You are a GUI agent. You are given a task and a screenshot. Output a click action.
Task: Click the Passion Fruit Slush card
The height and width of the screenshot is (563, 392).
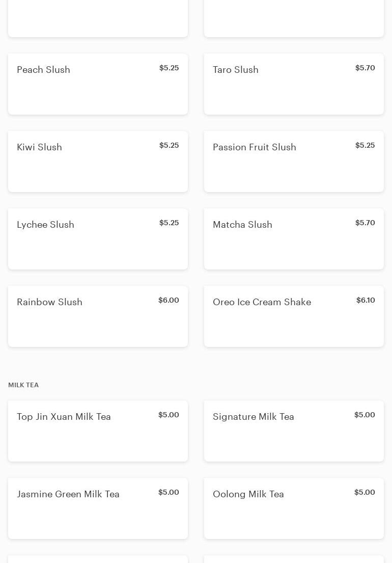294,162
